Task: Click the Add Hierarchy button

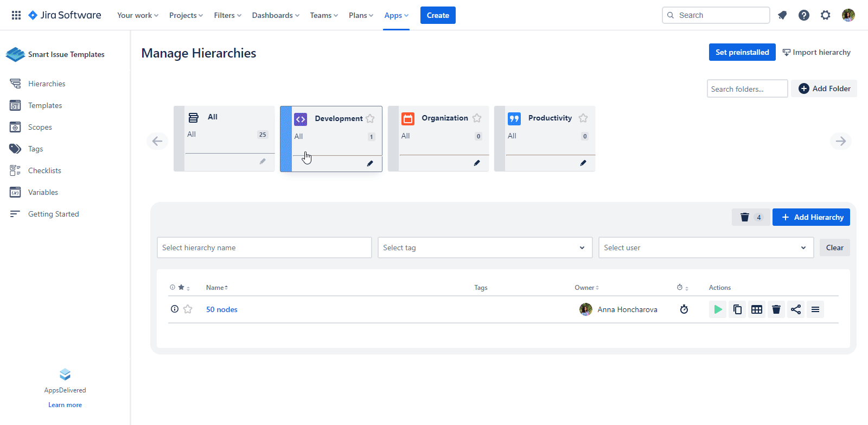Action: (x=811, y=217)
